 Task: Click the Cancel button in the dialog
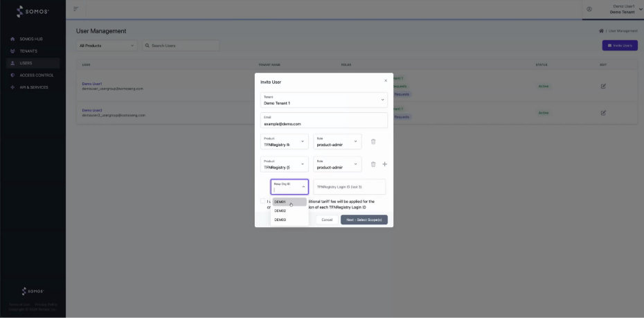click(327, 220)
